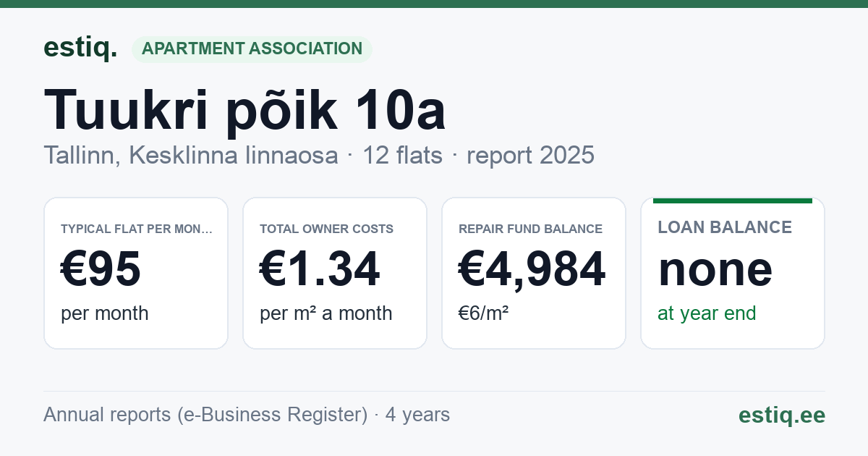Click 'per month' under €95
Viewport: 868px width, 456px height.
point(105,313)
